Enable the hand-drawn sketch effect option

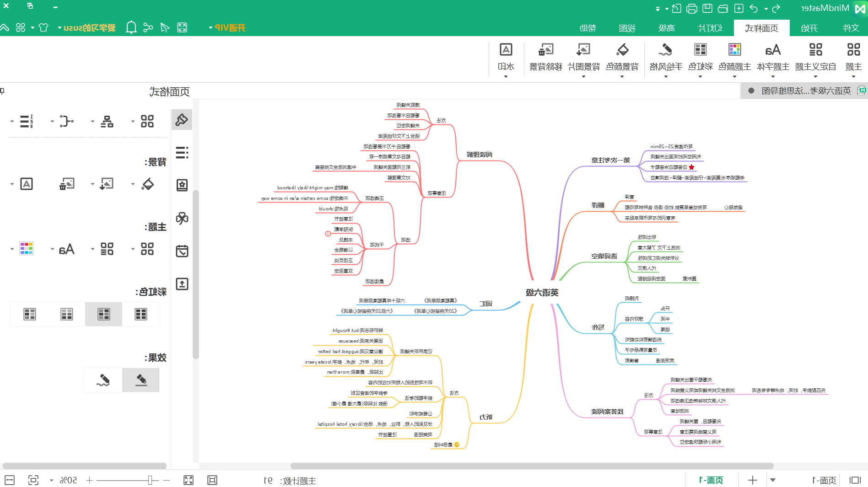(103, 380)
